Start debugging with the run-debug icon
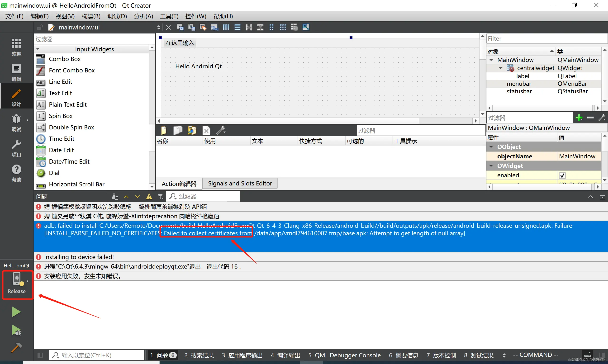The height and width of the screenshot is (364, 608). pos(16,330)
